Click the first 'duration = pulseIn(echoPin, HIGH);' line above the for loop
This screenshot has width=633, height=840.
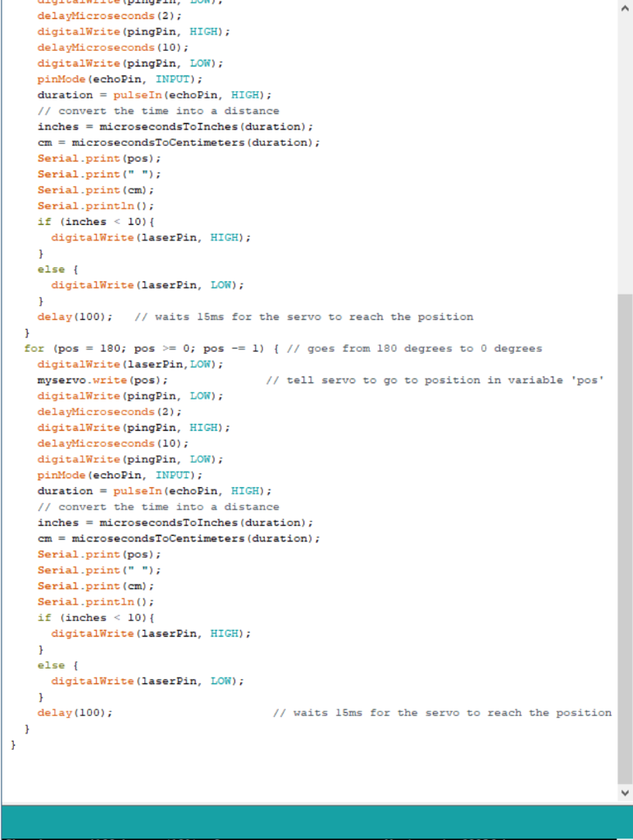click(154, 95)
